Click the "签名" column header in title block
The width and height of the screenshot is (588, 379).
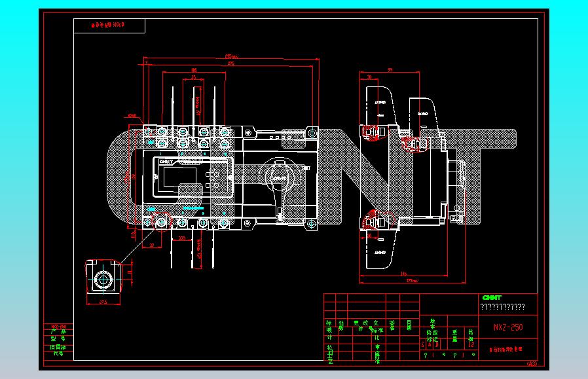point(392,325)
